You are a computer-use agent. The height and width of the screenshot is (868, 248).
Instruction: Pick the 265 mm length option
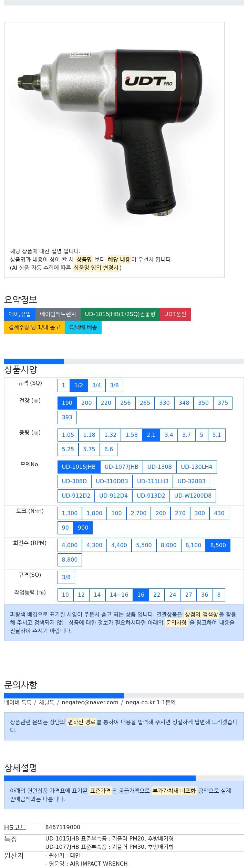(145, 403)
